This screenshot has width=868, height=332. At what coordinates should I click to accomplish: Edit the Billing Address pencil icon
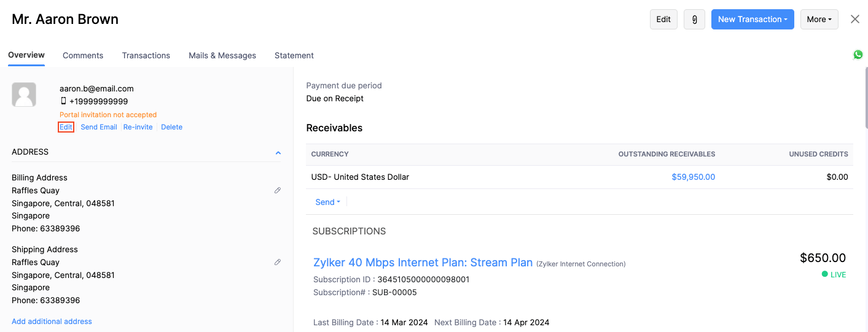point(278,190)
